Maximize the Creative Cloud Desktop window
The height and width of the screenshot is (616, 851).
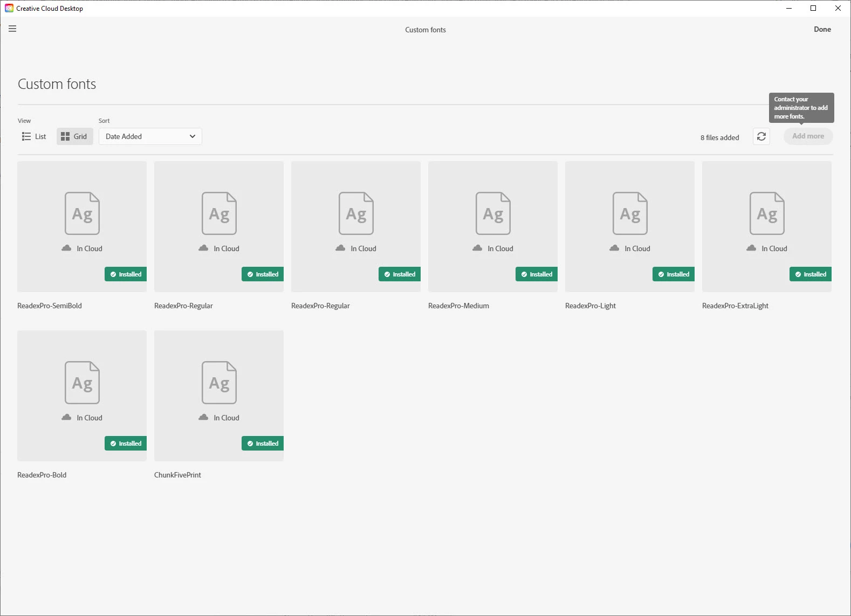click(813, 8)
